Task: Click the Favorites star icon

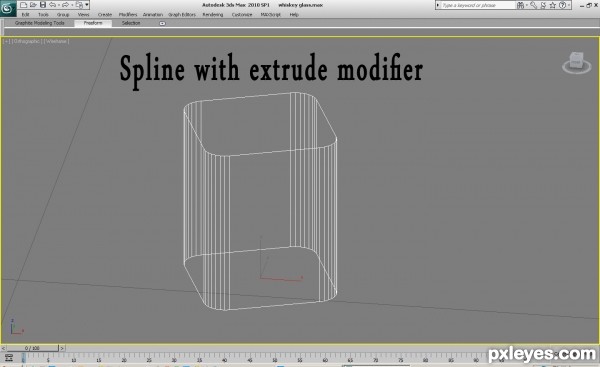Action: click(x=553, y=5)
